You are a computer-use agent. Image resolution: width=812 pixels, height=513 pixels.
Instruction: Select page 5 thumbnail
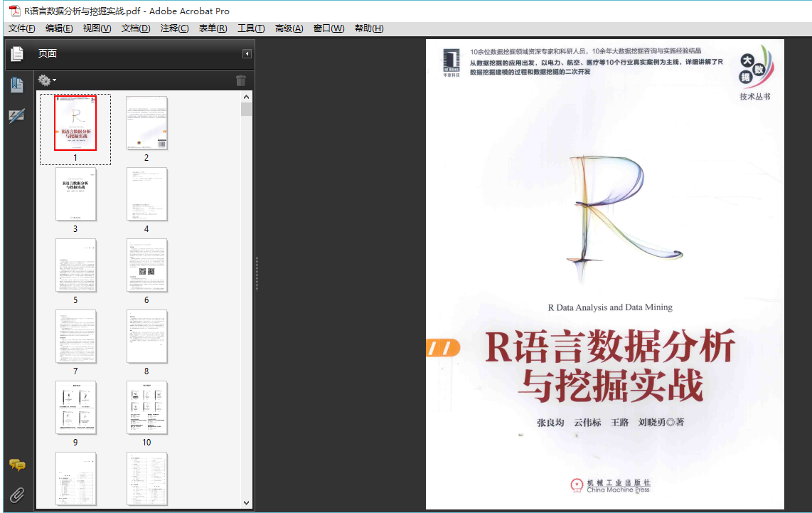pyautogui.click(x=75, y=265)
